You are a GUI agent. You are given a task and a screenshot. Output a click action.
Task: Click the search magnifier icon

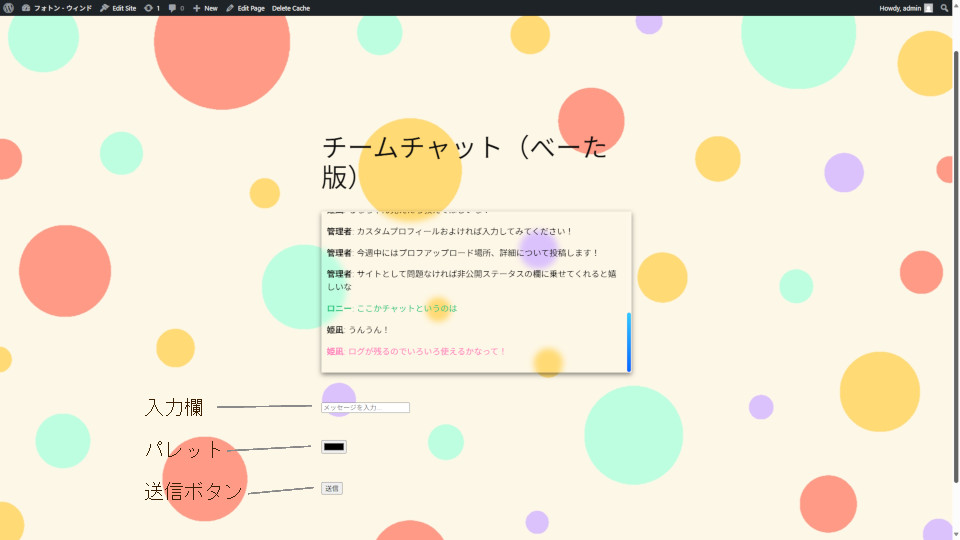(x=945, y=8)
